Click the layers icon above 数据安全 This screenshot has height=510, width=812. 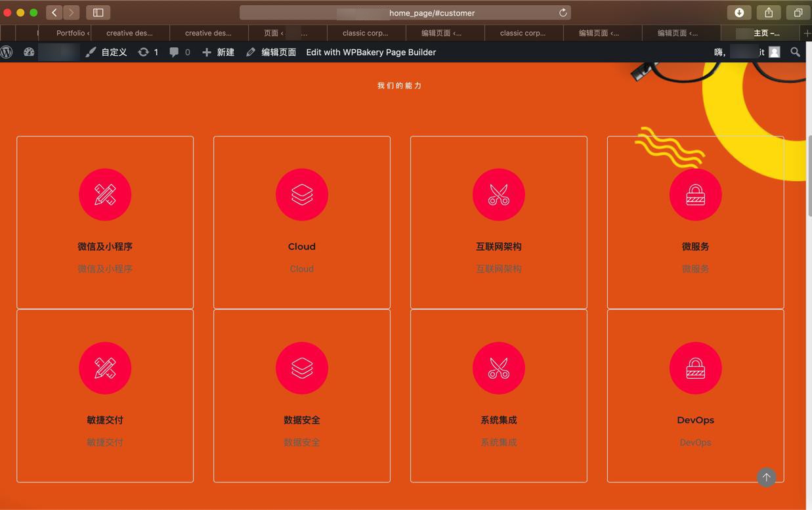(x=302, y=368)
